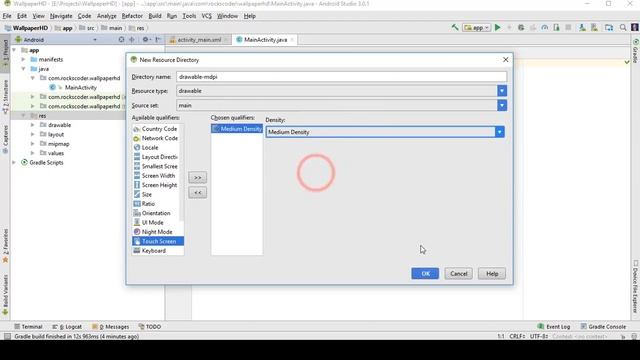The height and width of the screenshot is (360, 640).
Task: Click the Make Project hammer icon
Action: coord(455,27)
